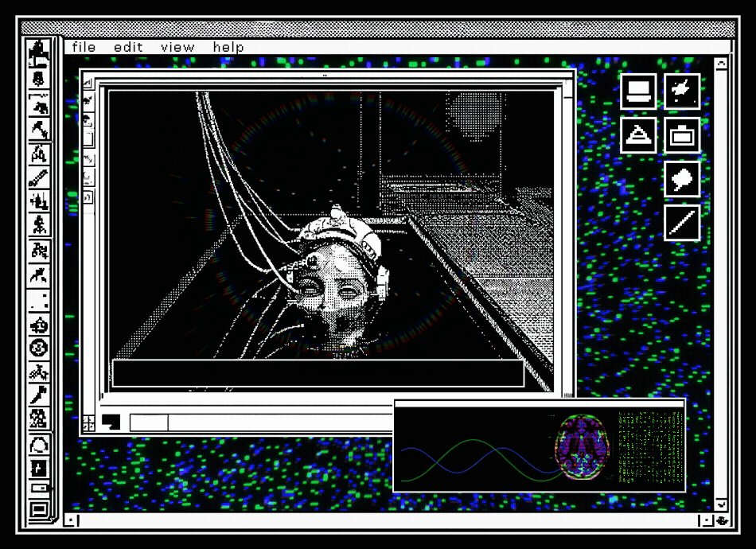Click the chess-knight icon atop left toolbar
The width and height of the screenshot is (756, 549).
pyautogui.click(x=38, y=53)
